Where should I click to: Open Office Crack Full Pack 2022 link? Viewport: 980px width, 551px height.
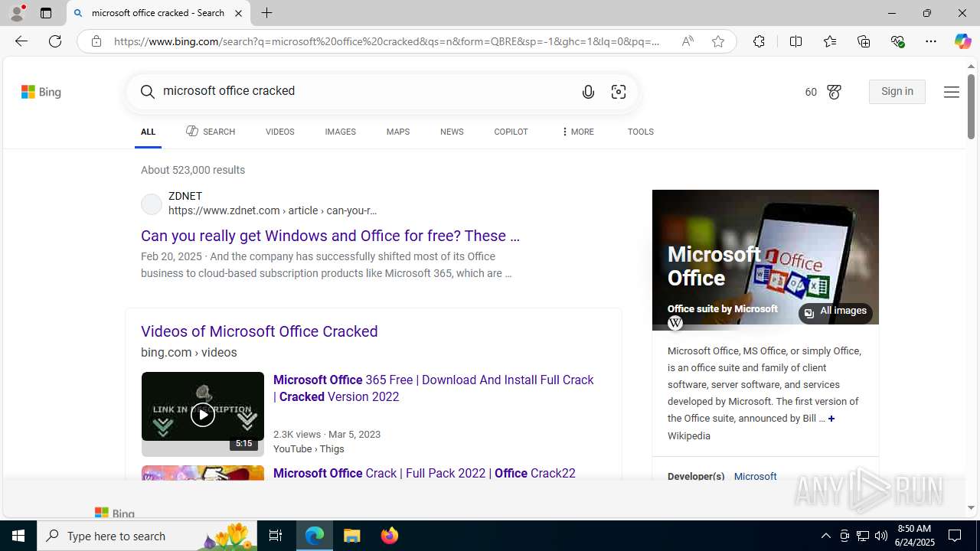coord(424,473)
